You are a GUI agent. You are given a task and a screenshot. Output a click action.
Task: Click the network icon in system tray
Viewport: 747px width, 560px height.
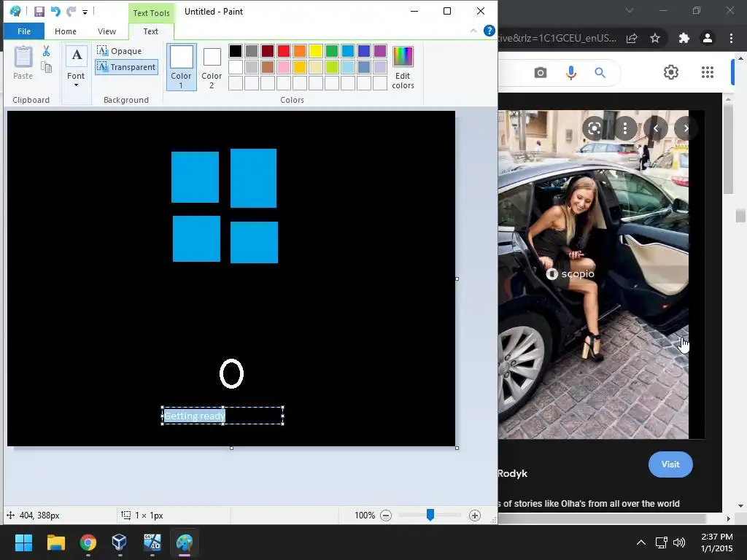pos(661,542)
